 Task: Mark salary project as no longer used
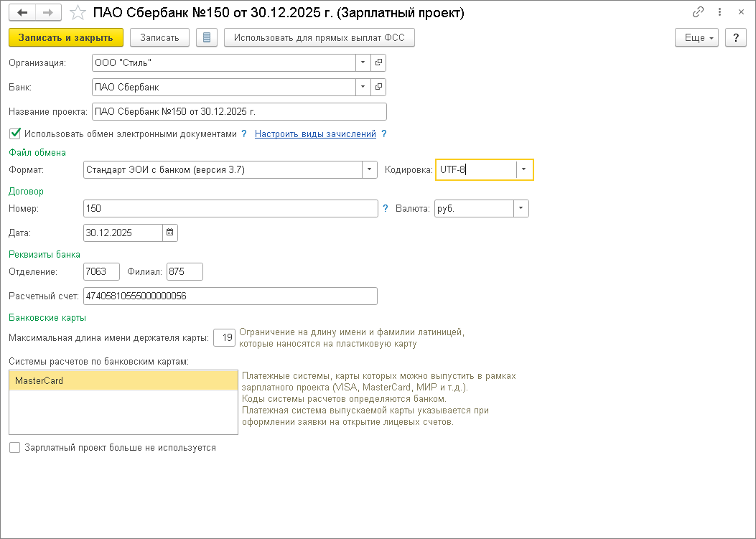tap(14, 447)
